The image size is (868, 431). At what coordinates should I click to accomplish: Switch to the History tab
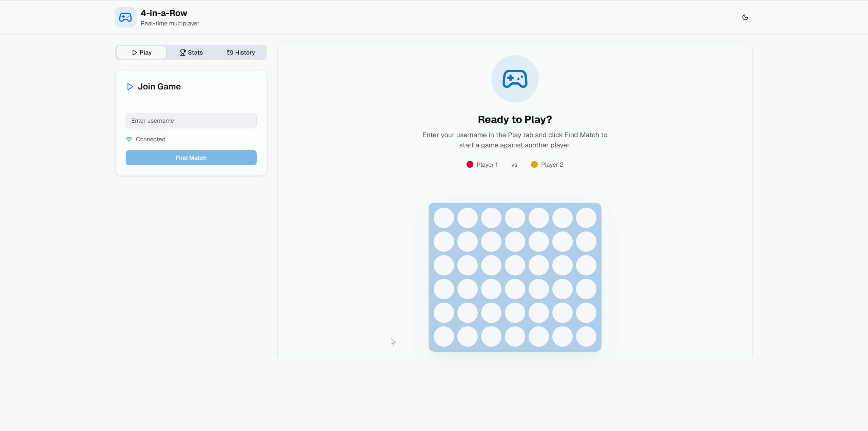click(241, 53)
